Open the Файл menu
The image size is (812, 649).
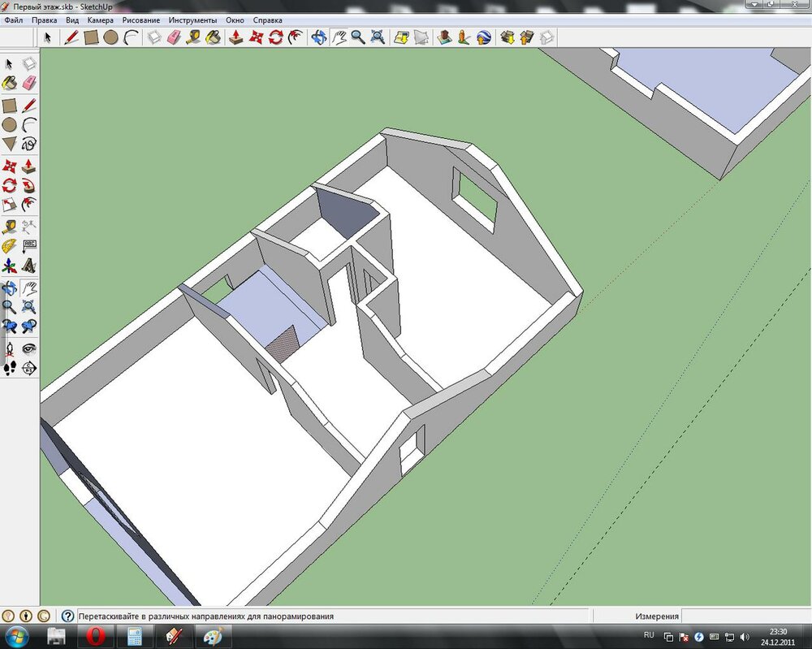pos(13,19)
